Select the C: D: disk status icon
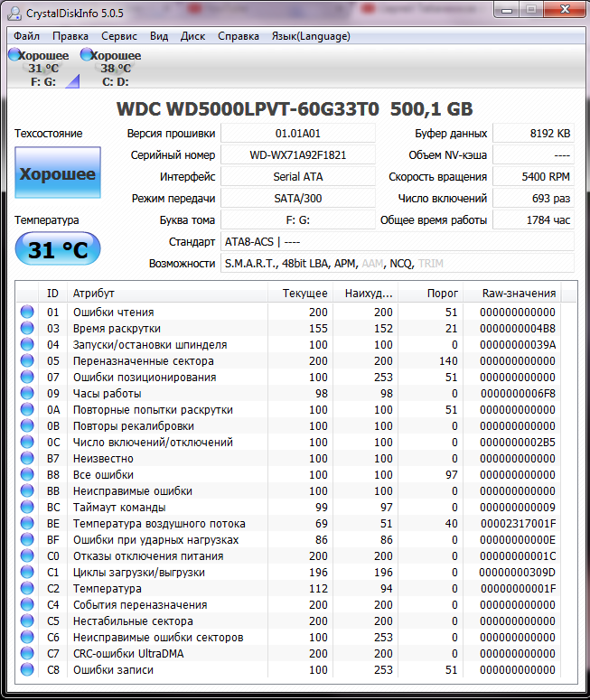Image resolution: width=590 pixels, height=700 pixels. [x=112, y=68]
